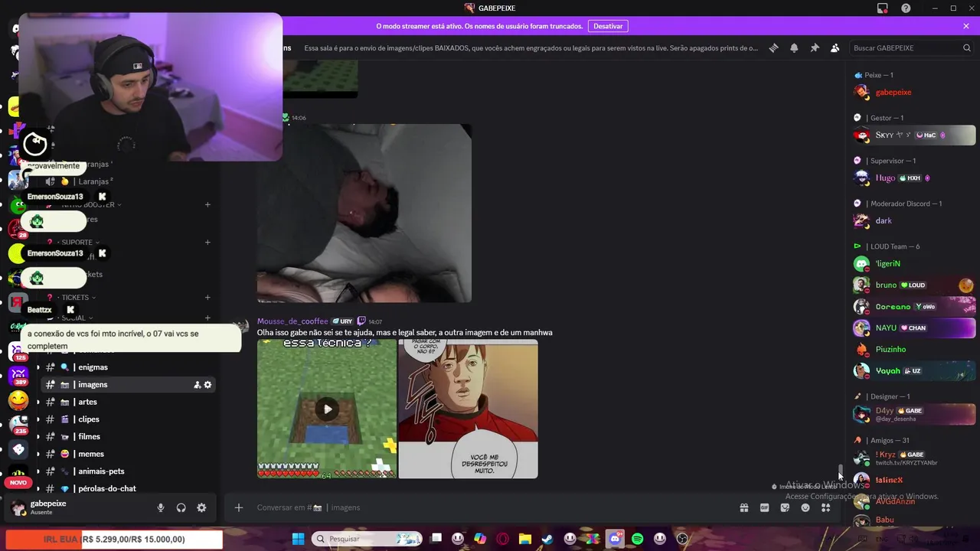Open user settings gear icon
Screen dimensions: 980x551
tap(201, 507)
